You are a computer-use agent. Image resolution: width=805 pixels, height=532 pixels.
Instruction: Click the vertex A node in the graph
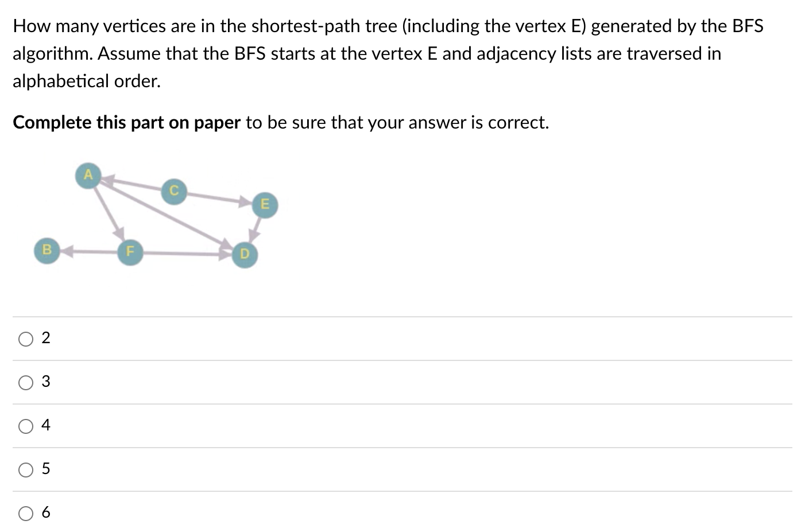(x=88, y=176)
